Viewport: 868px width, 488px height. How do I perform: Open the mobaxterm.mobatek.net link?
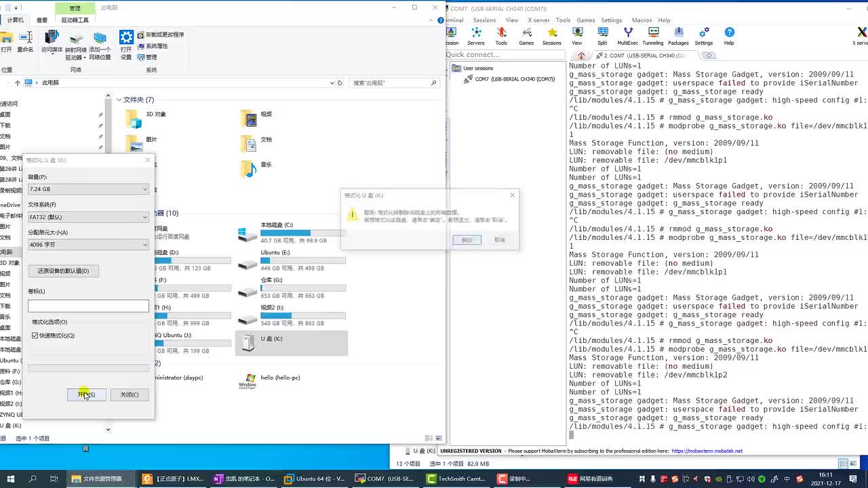[x=707, y=451]
